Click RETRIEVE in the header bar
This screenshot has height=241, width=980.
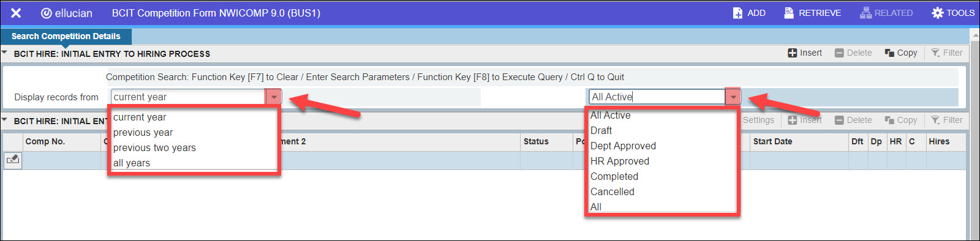click(x=812, y=13)
